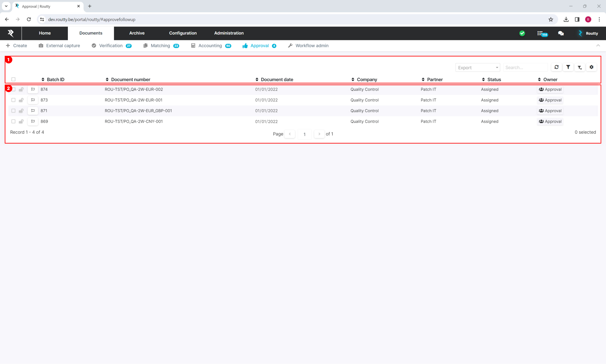
Task: Tick the select-all header checkbox
Action: [13, 79]
